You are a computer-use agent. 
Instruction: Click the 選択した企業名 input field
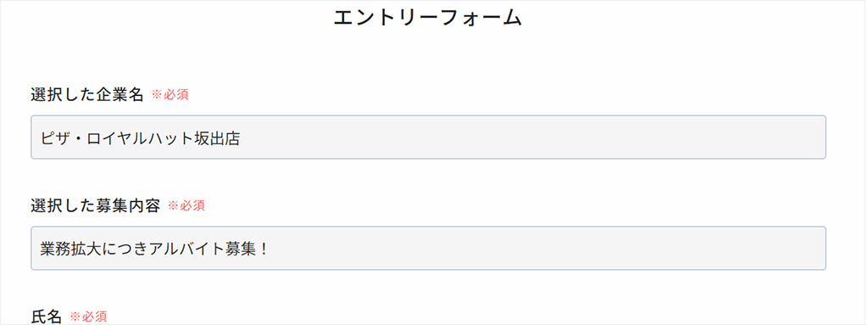[428, 137]
